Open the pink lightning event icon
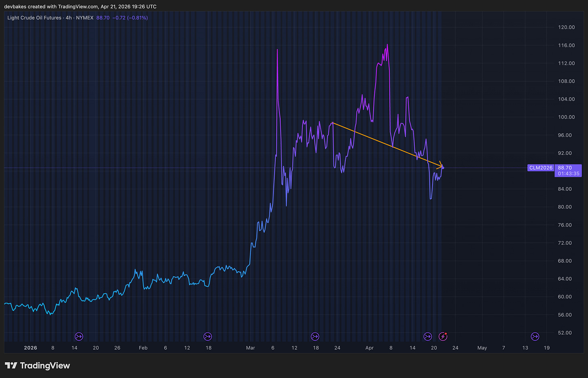Screen dimensions: 588x378 pos(443,336)
